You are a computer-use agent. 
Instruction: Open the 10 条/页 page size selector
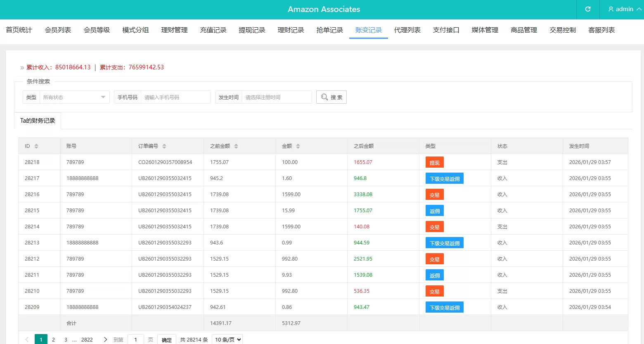click(227, 339)
